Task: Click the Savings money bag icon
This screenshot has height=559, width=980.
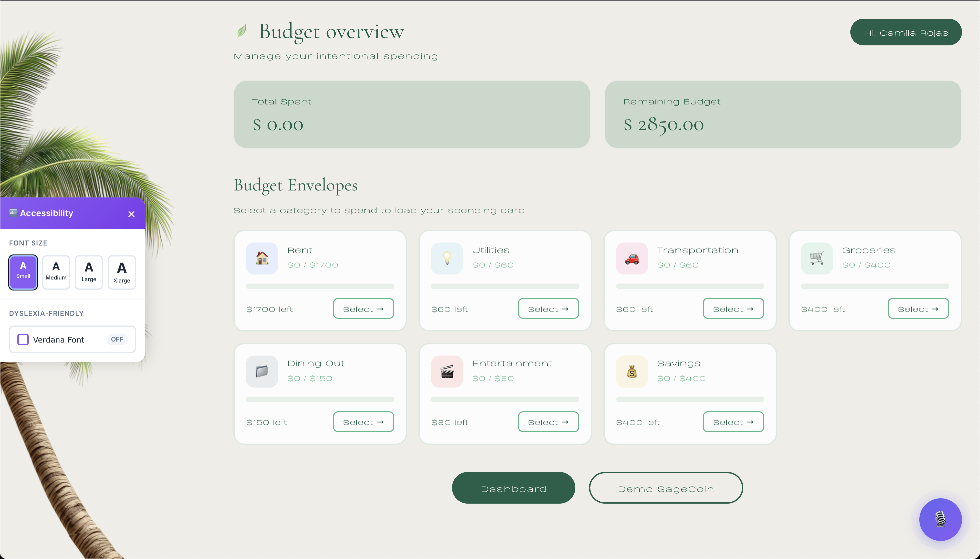Action: 632,371
